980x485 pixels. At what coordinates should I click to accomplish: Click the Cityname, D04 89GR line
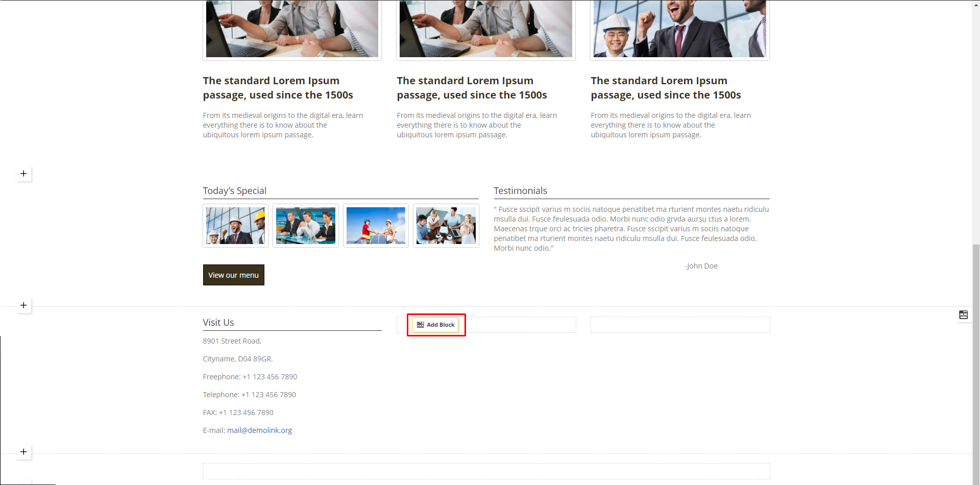(238, 359)
